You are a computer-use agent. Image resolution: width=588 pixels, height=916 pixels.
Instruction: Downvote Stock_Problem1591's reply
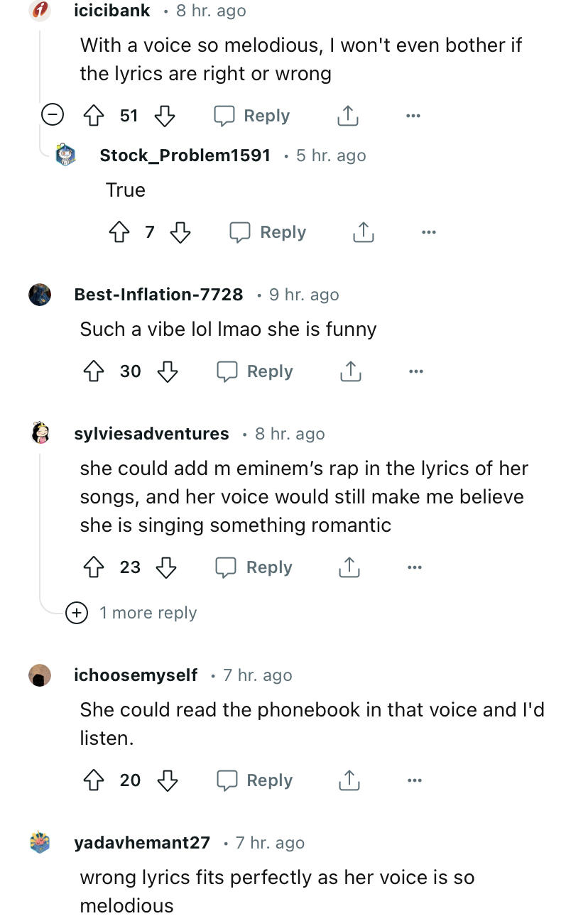181,232
